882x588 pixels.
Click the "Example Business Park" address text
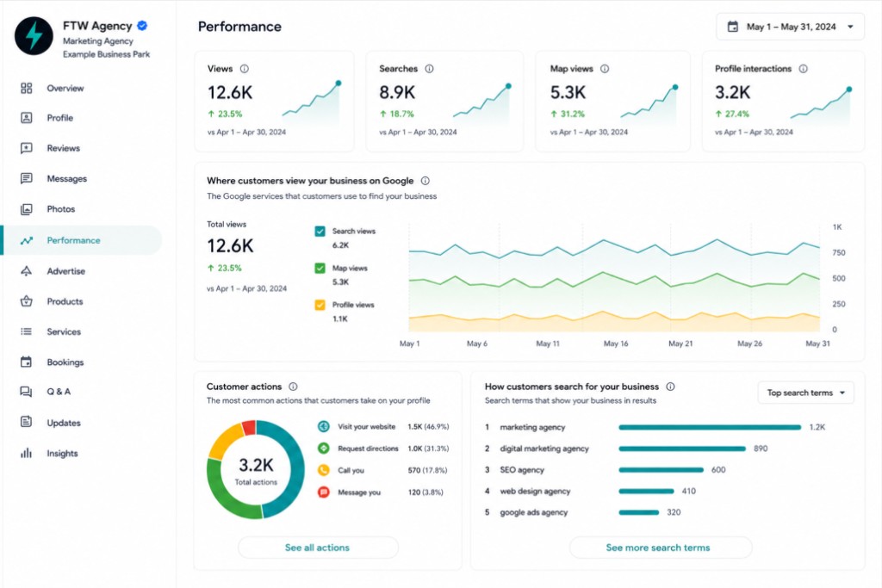click(106, 54)
